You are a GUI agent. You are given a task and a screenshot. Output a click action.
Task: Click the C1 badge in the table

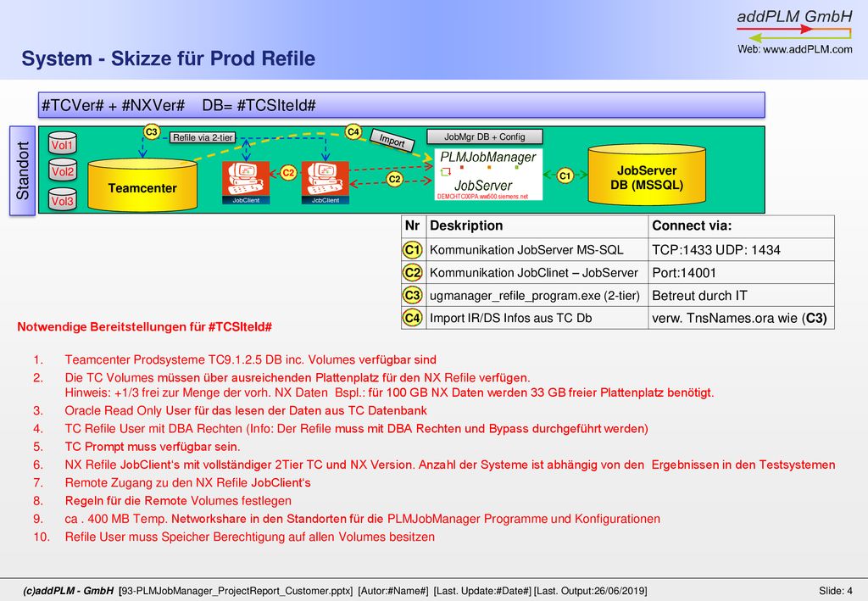(x=413, y=250)
